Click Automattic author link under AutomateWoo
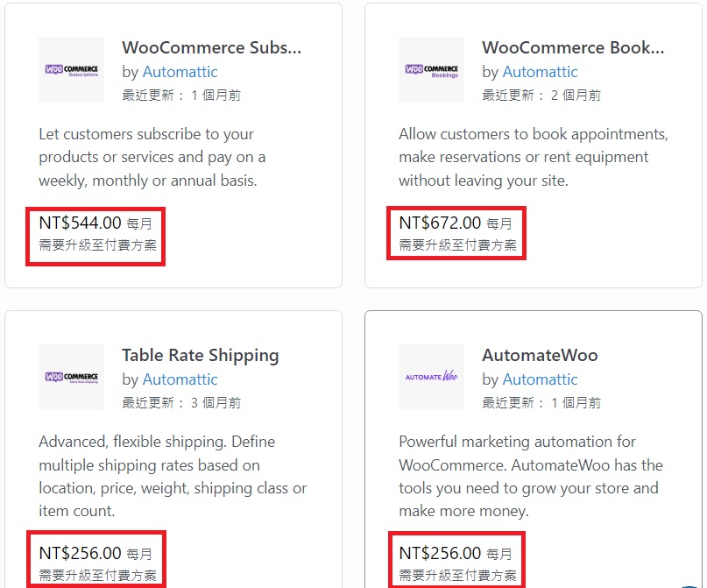 (x=541, y=379)
